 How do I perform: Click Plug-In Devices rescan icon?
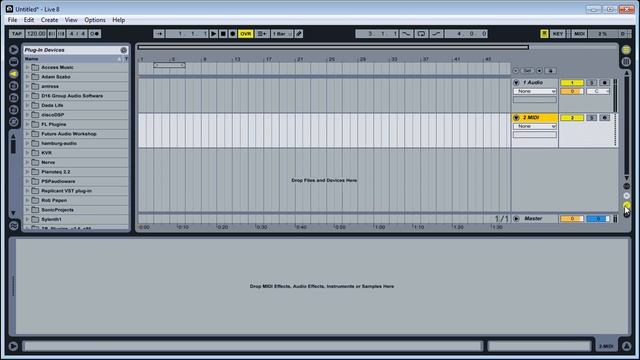pyautogui.click(x=124, y=50)
